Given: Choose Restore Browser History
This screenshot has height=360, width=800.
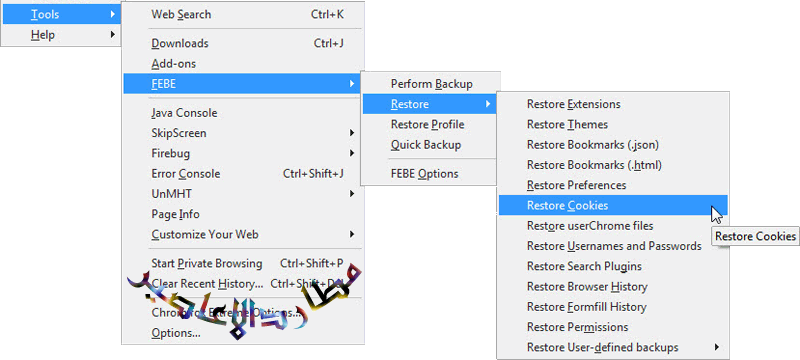Looking at the screenshot, I should 613,287.
